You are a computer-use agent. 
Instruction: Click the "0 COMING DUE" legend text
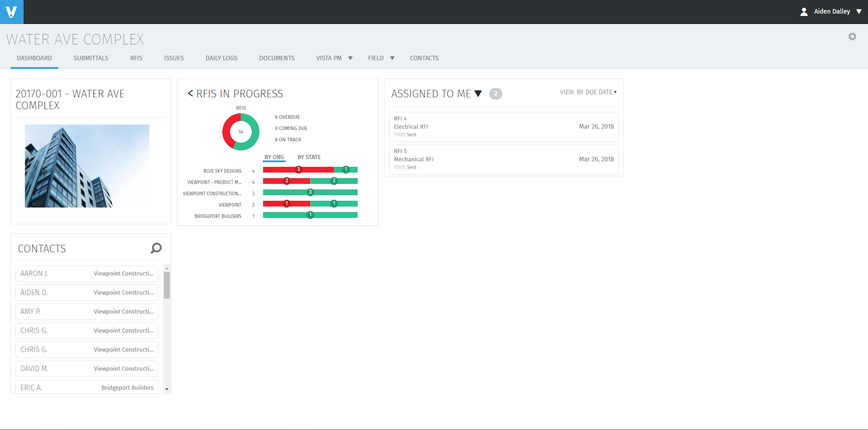point(291,129)
